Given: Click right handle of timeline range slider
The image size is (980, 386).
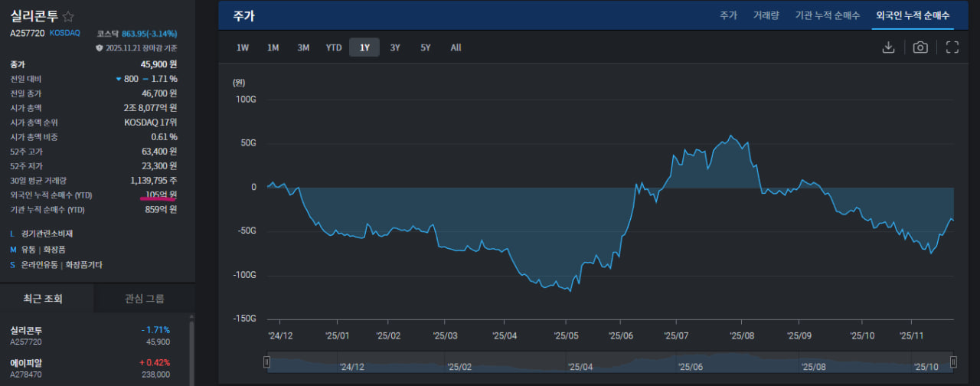Looking at the screenshot, I should (x=953, y=361).
